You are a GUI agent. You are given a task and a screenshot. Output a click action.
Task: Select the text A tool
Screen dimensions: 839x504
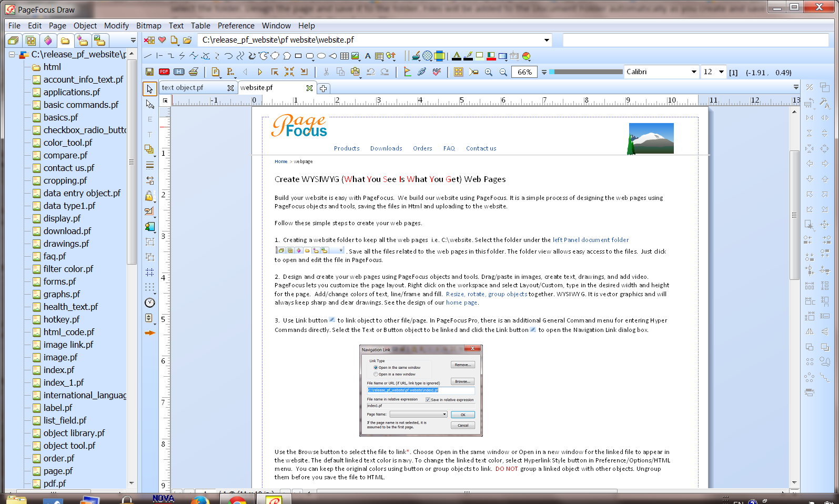click(x=368, y=56)
